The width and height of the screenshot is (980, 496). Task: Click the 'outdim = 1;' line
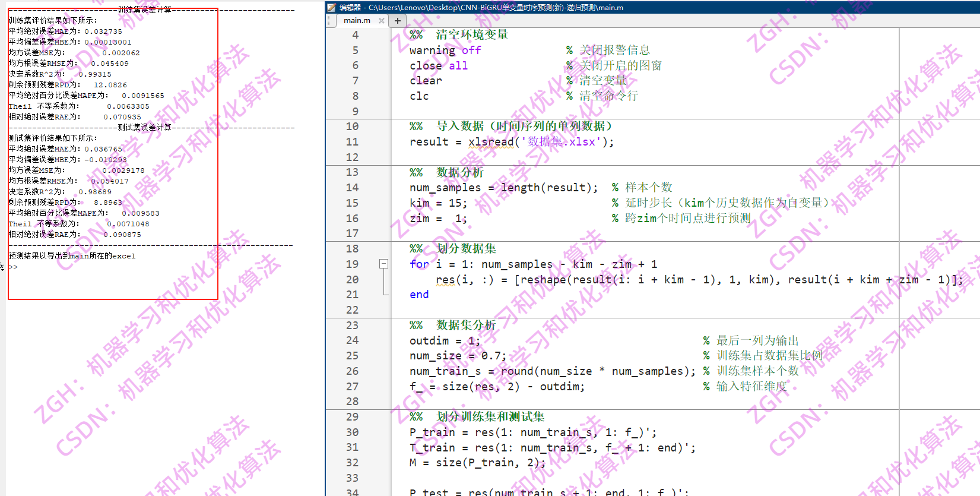click(445, 341)
